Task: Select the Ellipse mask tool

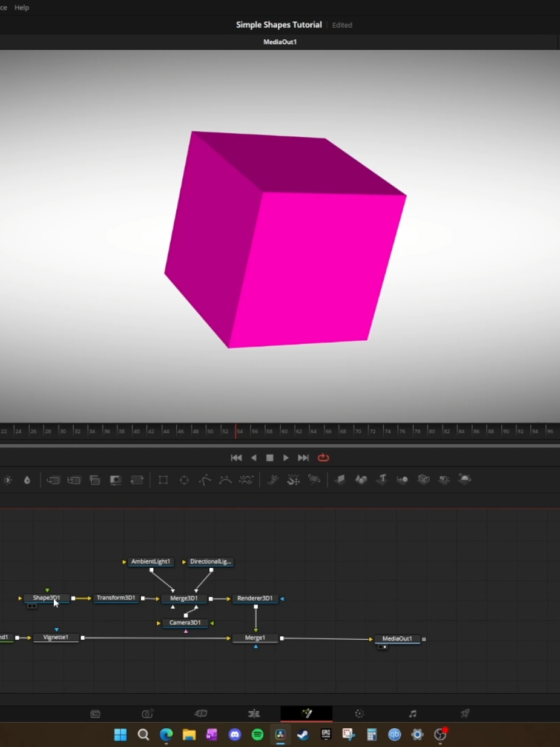Action: 184,480
